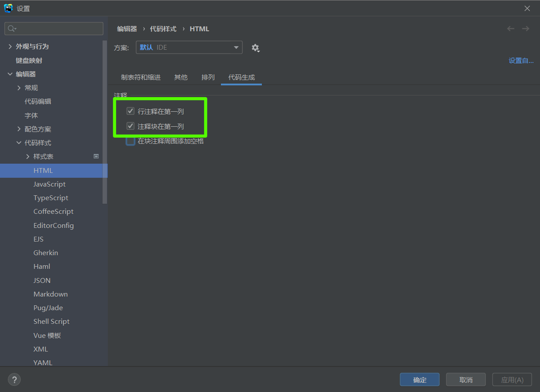Click the forward navigation arrow
The height and width of the screenshot is (392, 540).
tap(525, 29)
